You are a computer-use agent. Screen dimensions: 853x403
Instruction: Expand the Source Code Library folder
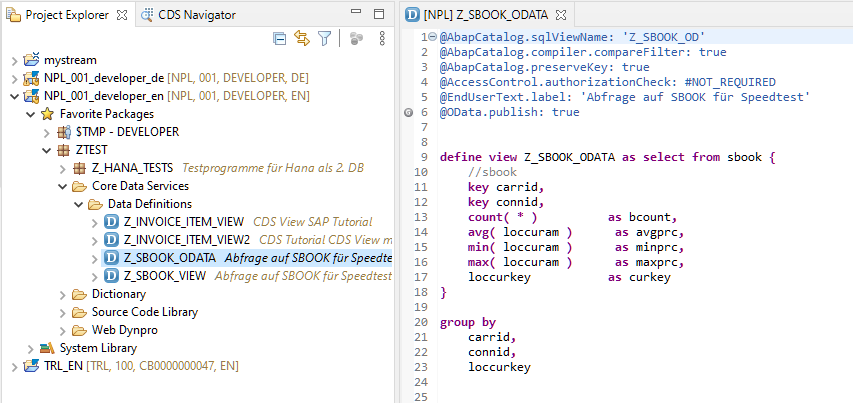coord(63,312)
